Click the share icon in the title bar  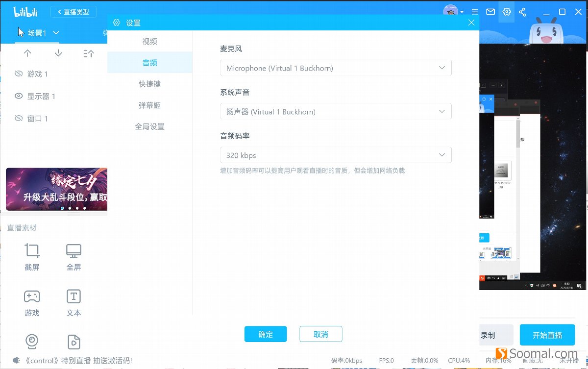(x=522, y=12)
